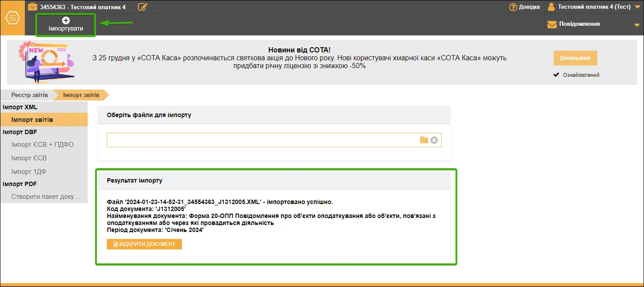Screen dimensions: 644x287
Task: Select Імпорт звітів in the sidebar
Action: point(44,120)
